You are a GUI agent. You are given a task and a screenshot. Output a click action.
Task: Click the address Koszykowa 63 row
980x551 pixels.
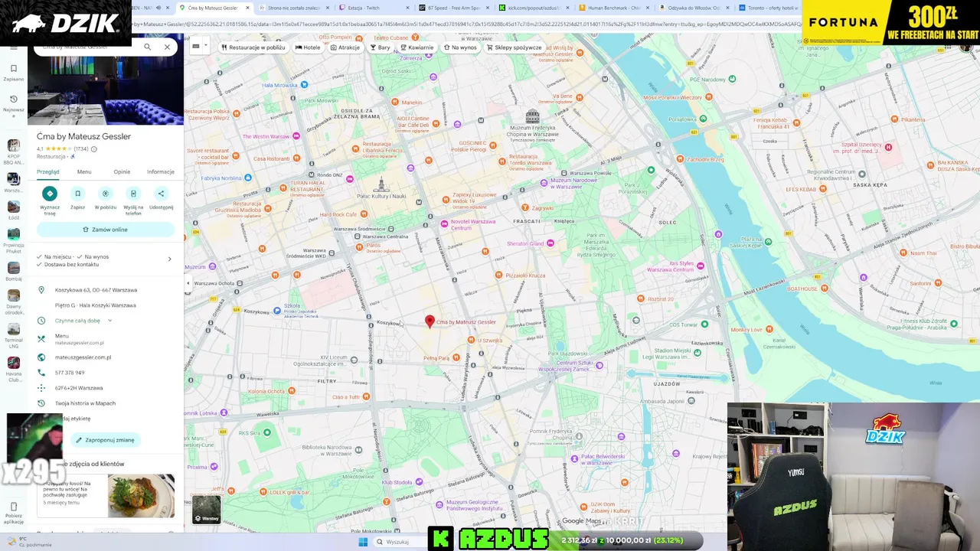pos(106,290)
